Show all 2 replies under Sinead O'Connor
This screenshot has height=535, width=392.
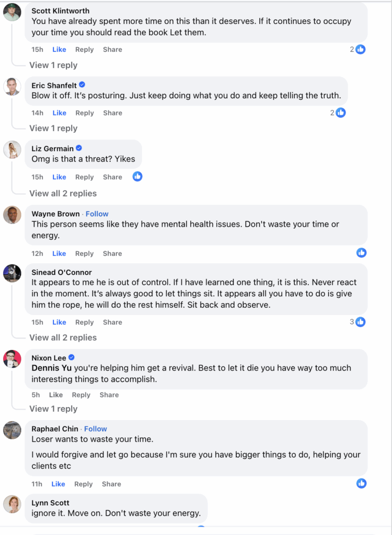(63, 338)
